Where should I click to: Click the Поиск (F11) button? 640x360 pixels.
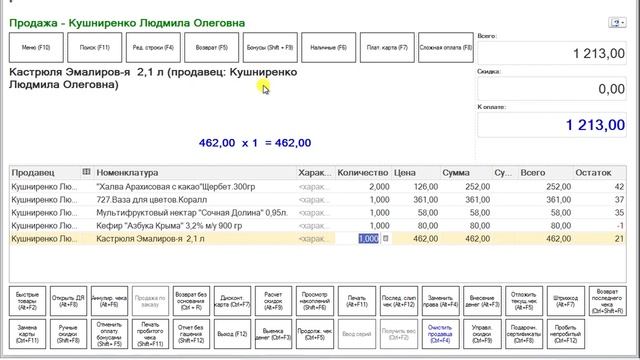pos(95,48)
